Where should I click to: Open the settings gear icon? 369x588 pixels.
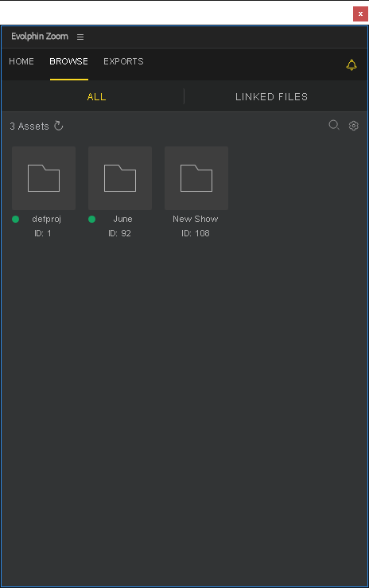(x=353, y=126)
